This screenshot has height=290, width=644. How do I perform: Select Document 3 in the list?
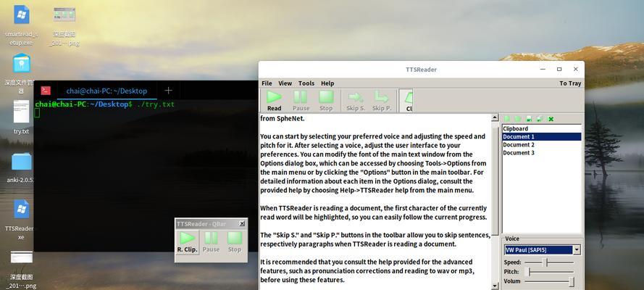click(542, 153)
